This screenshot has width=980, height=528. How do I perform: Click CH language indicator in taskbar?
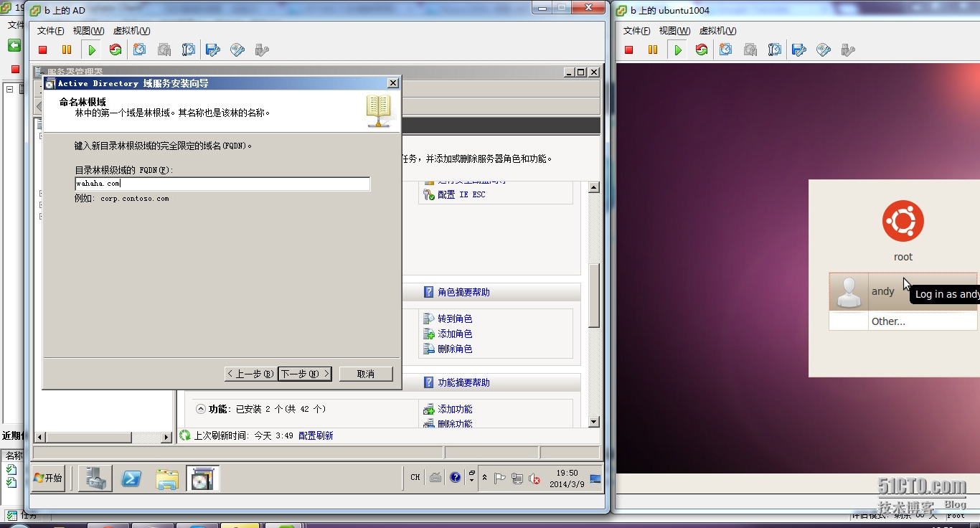tap(415, 477)
